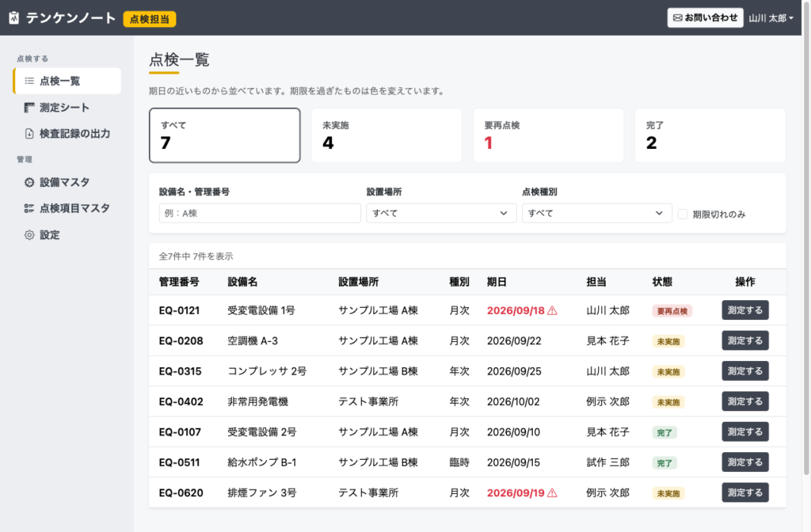The image size is (811, 532).
Task: Open 設備マスタ in the sidebar
Action: click(67, 182)
